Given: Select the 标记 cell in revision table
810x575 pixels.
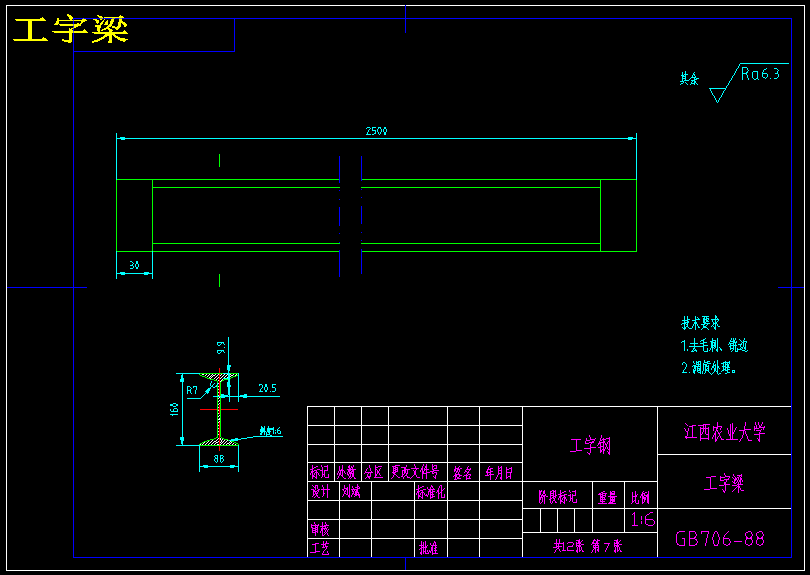Looking at the screenshot, I should (320, 472).
